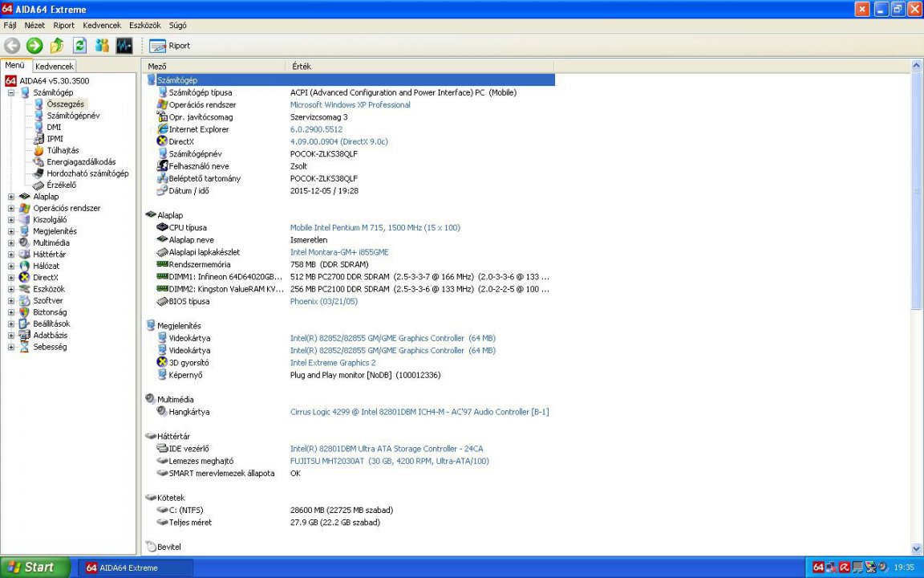Screen dimensions: 924x578
Task: Select Összegzés in the tree
Action: [x=66, y=104]
